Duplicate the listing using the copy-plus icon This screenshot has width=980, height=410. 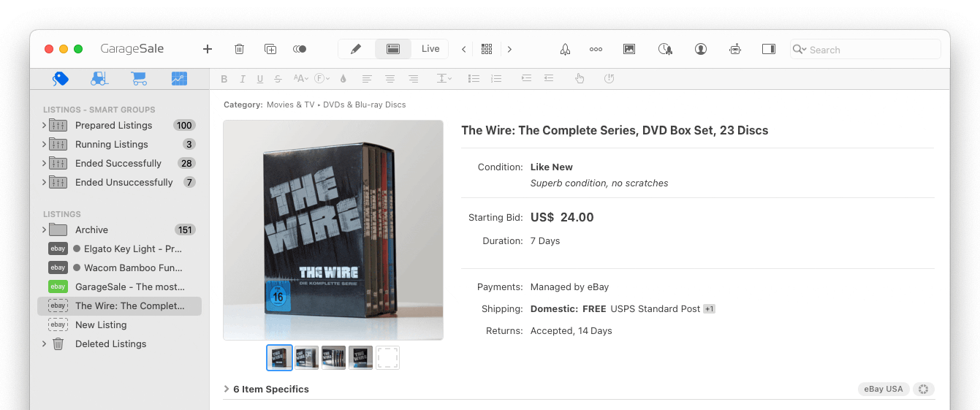point(270,49)
